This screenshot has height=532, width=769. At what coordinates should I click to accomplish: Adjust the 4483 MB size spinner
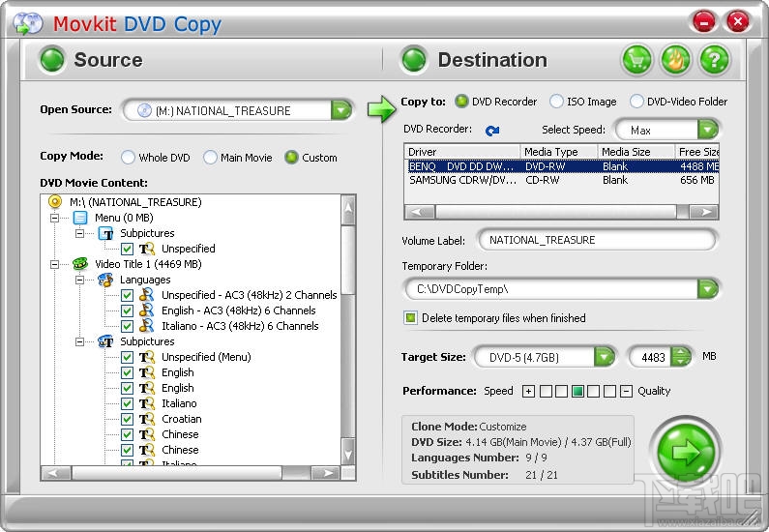pos(681,357)
